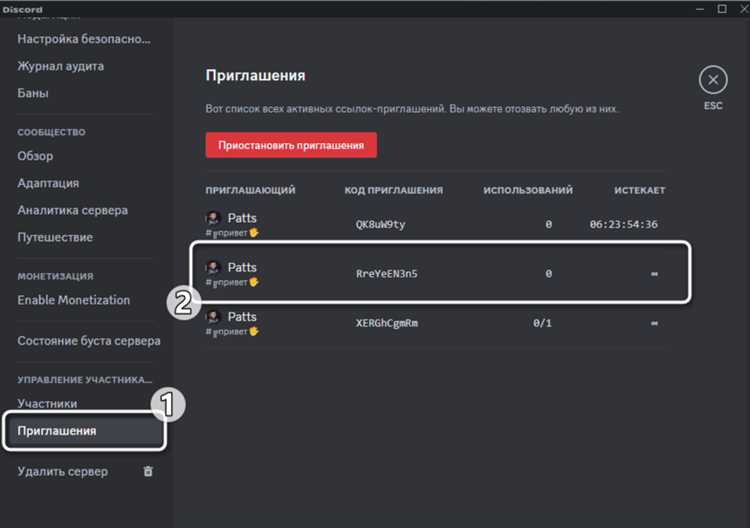
Task: Click uses value 0/1
Action: point(542,323)
